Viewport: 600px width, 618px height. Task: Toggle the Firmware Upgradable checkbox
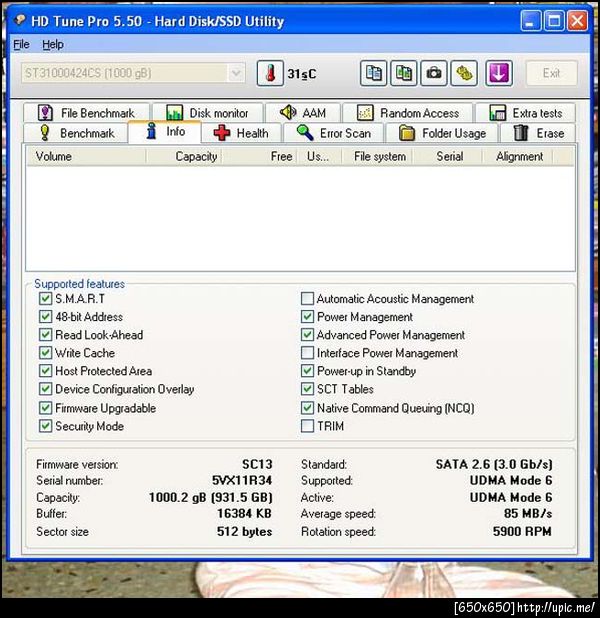(45, 408)
